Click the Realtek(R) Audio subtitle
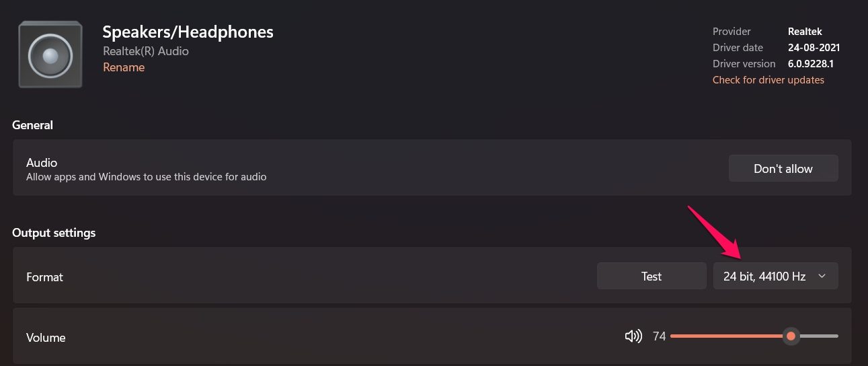 (x=145, y=51)
